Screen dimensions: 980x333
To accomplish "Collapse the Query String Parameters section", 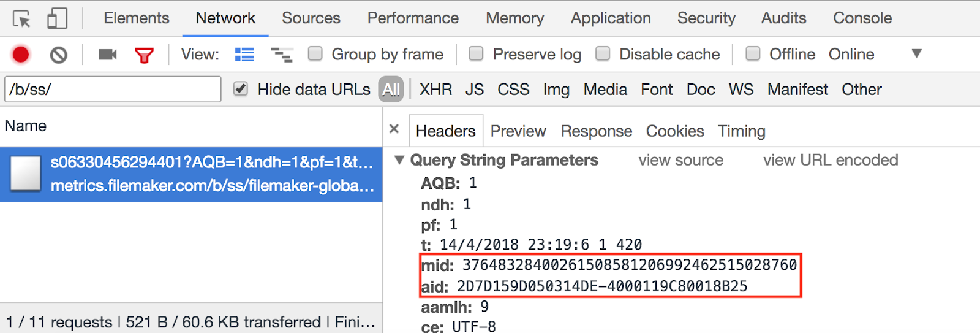I will 400,160.
